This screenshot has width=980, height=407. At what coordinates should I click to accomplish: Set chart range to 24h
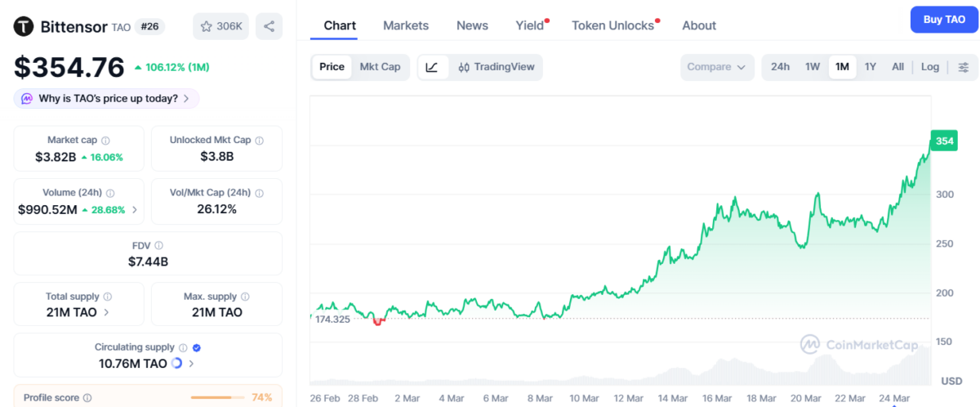(780, 67)
